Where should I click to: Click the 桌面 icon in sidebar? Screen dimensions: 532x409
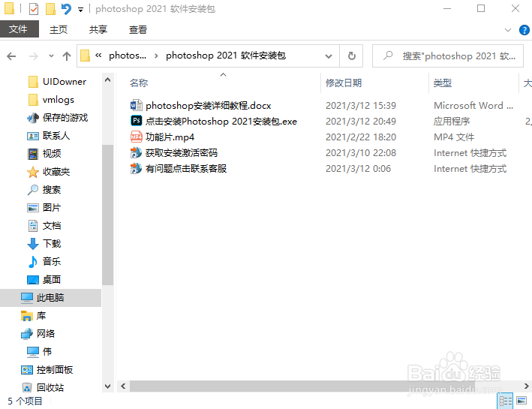pos(33,280)
